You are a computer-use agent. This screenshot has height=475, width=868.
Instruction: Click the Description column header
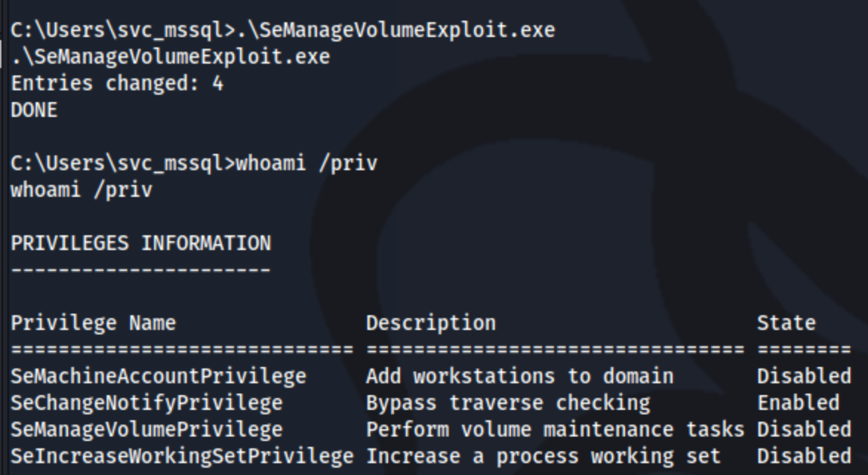click(x=431, y=323)
